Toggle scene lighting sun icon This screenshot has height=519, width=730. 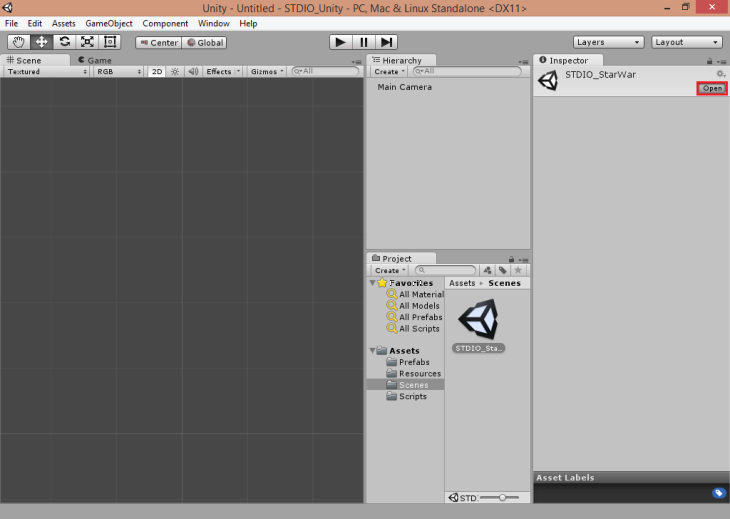click(175, 72)
